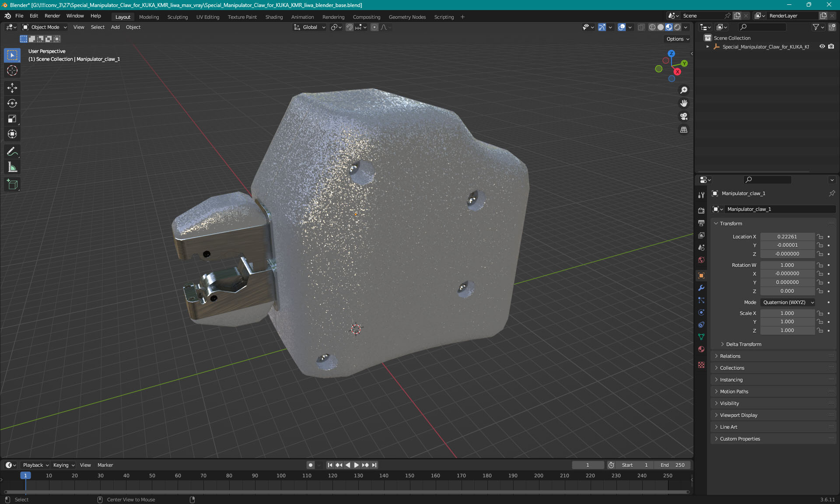Screen dimensions: 840x504
Task: Activate the Move tool
Action: coord(12,88)
